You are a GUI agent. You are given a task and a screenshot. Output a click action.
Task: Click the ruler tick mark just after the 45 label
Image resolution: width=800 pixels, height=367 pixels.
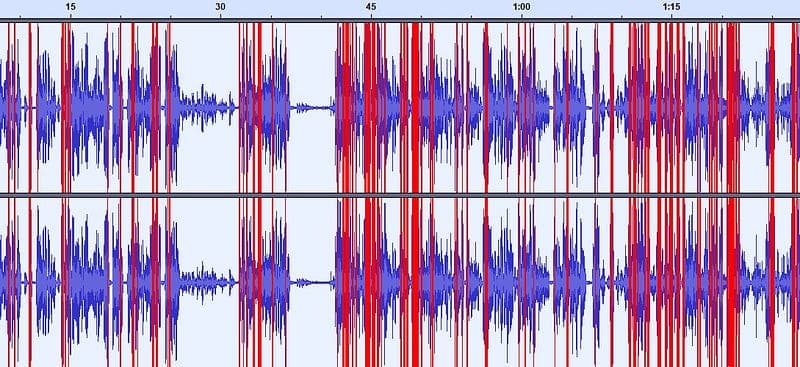421,17
